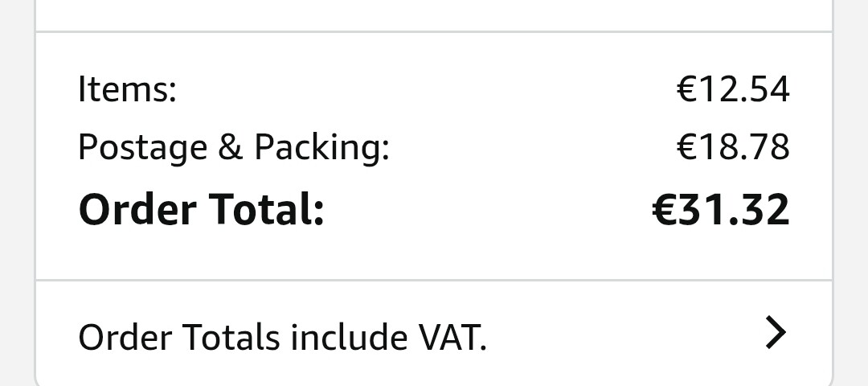This screenshot has width=868, height=386.
Task: Click the word 'Postage' in the summary
Action: [x=142, y=148]
